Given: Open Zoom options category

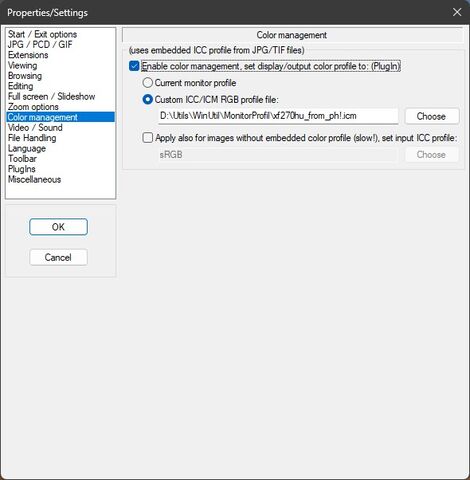Looking at the screenshot, I should [x=33, y=107].
